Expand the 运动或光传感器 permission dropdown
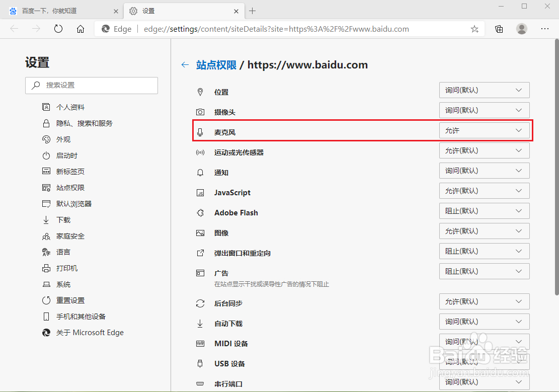 [x=484, y=150]
